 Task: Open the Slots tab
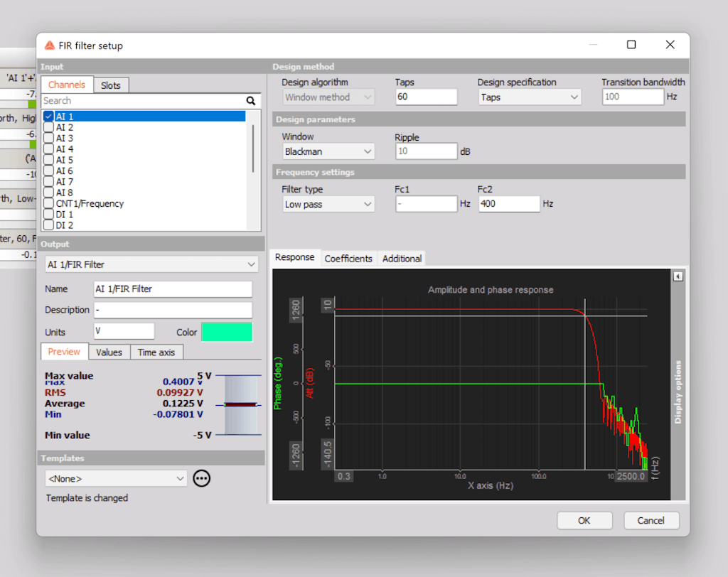tap(110, 85)
